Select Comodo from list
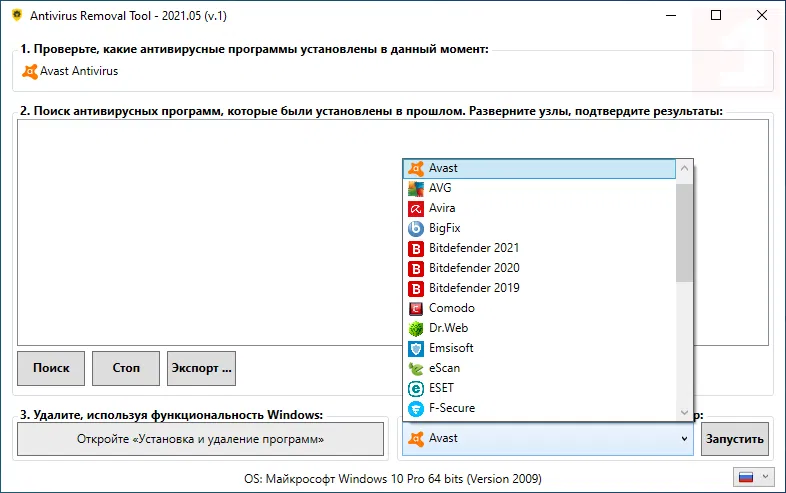The image size is (786, 493). point(539,308)
